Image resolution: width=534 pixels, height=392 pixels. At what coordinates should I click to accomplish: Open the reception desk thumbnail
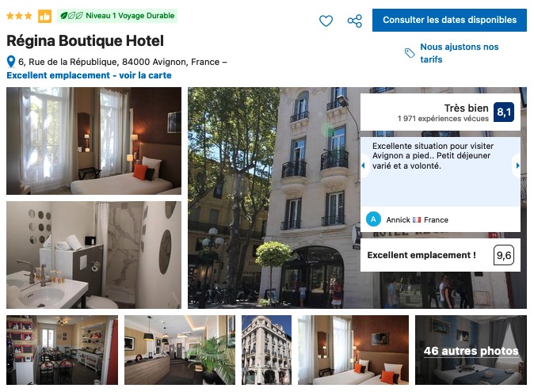click(180, 350)
